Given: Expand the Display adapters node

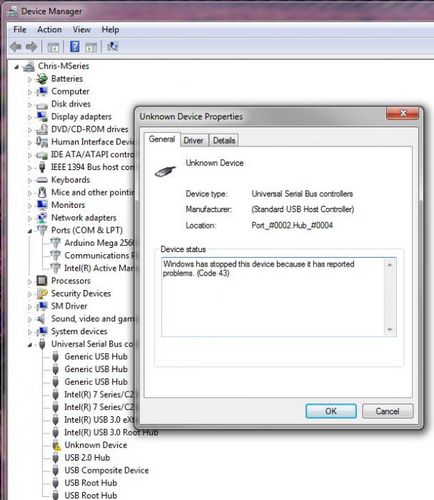Looking at the screenshot, I should (30, 117).
